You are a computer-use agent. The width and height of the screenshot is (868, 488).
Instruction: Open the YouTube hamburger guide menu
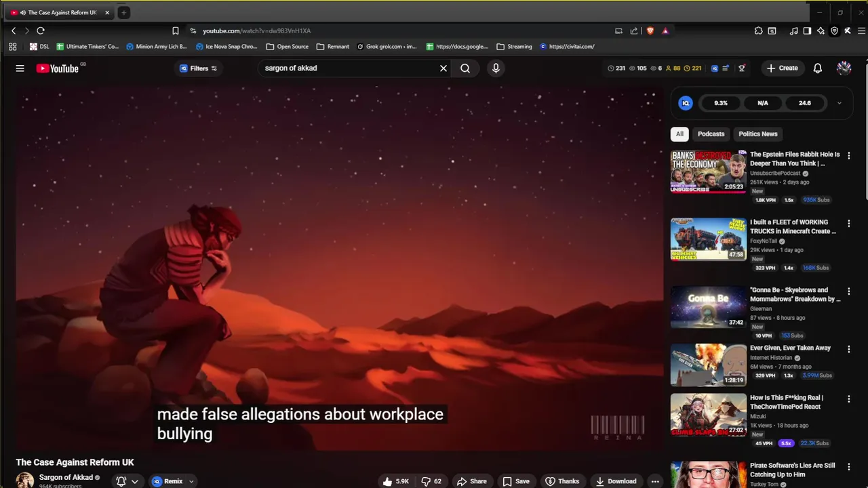coord(20,68)
